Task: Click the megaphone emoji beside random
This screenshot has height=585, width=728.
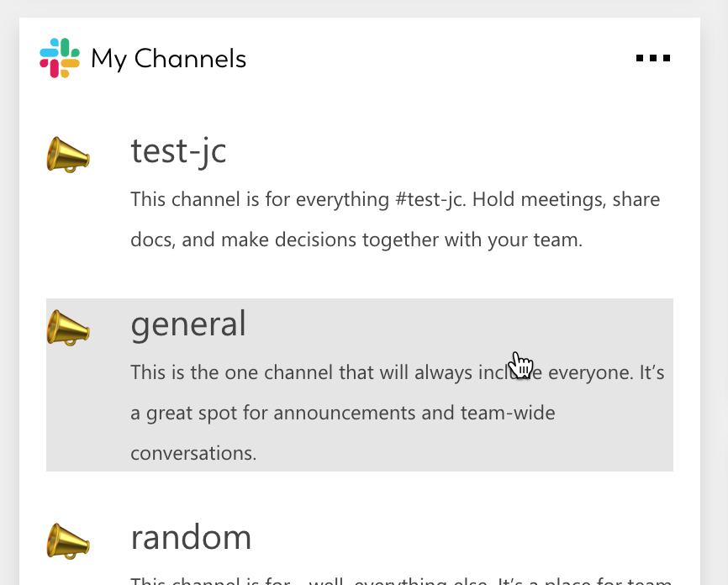Action: pyautogui.click(x=68, y=540)
